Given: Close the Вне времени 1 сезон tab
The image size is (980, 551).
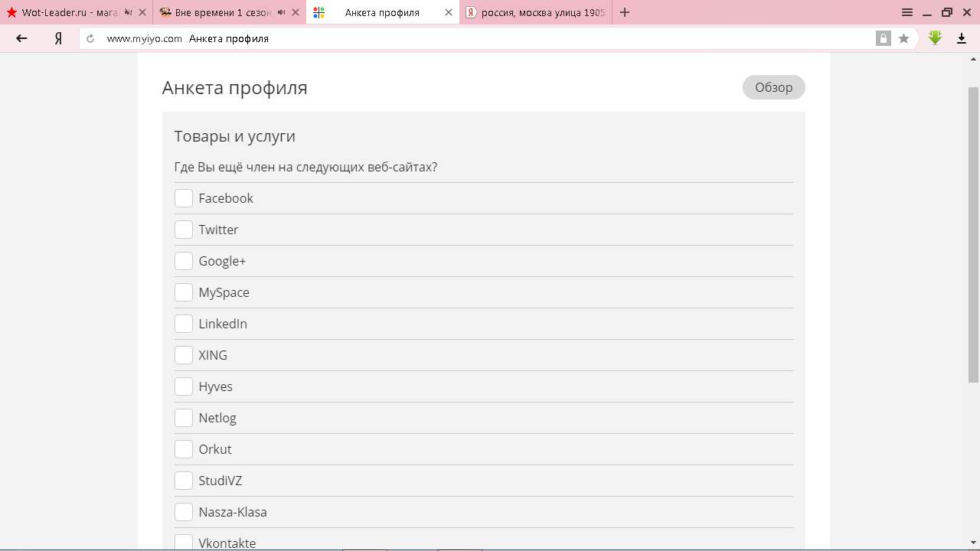Looking at the screenshot, I should point(296,12).
